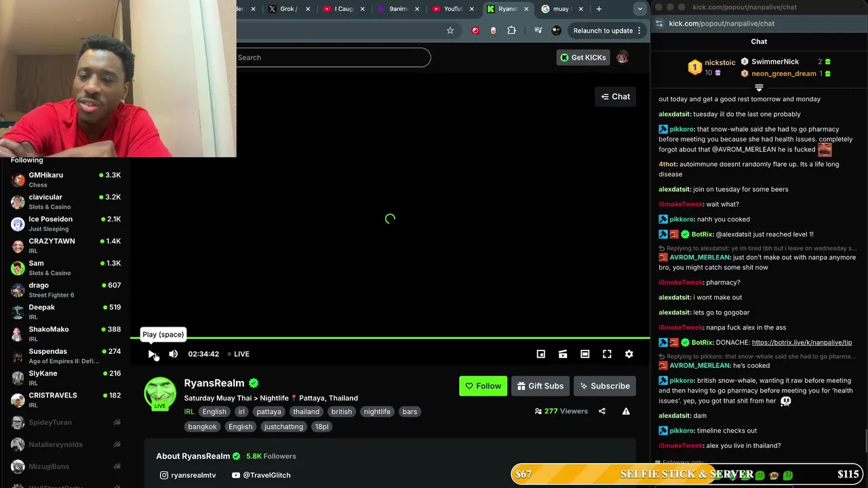Screen dimensions: 868x488
Task: Click the Play button in the video player
Action: point(152,354)
